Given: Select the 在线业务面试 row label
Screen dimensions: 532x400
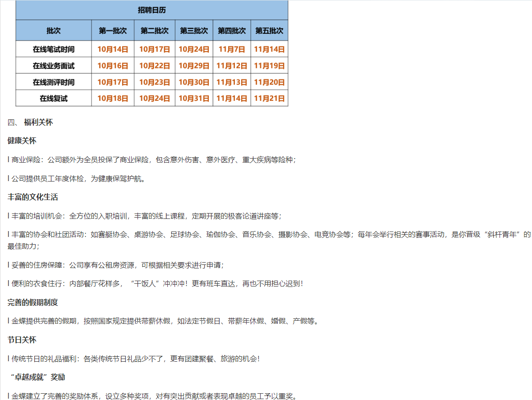Looking at the screenshot, I should tap(53, 66).
